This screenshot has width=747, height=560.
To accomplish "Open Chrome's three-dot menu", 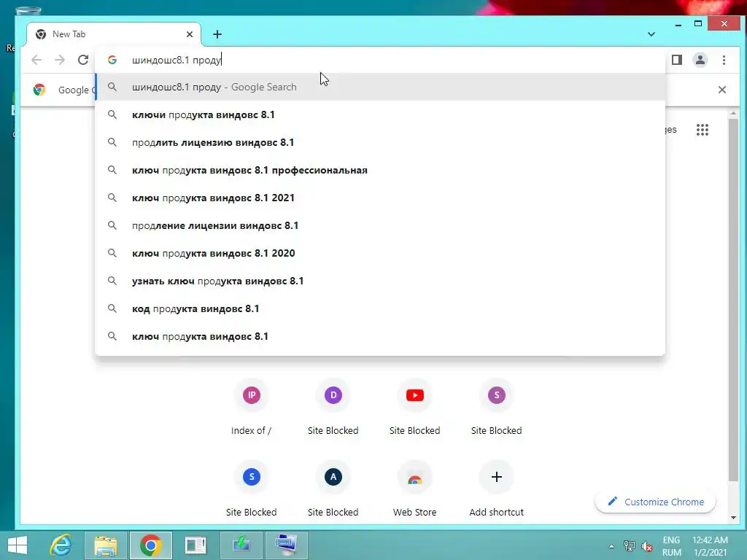I will click(724, 60).
